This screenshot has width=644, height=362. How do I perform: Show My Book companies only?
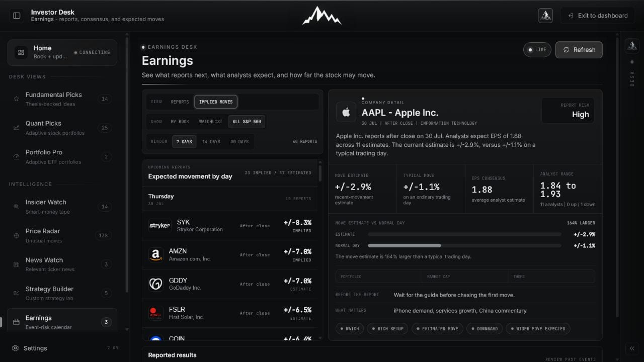click(x=180, y=122)
